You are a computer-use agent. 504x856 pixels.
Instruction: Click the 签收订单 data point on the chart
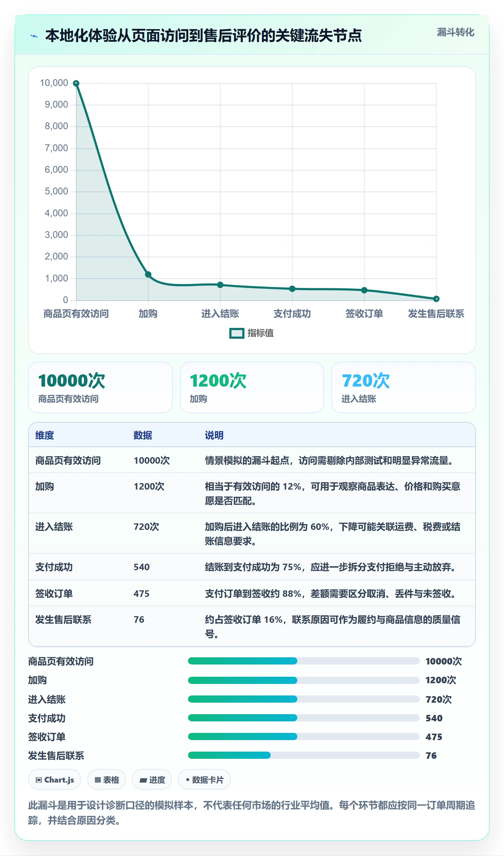pyautogui.click(x=364, y=290)
